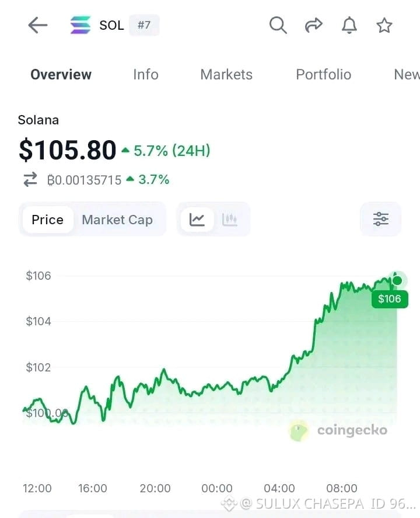Select the Market Cap chart toggle
This screenshot has width=420, height=518.
click(x=117, y=220)
